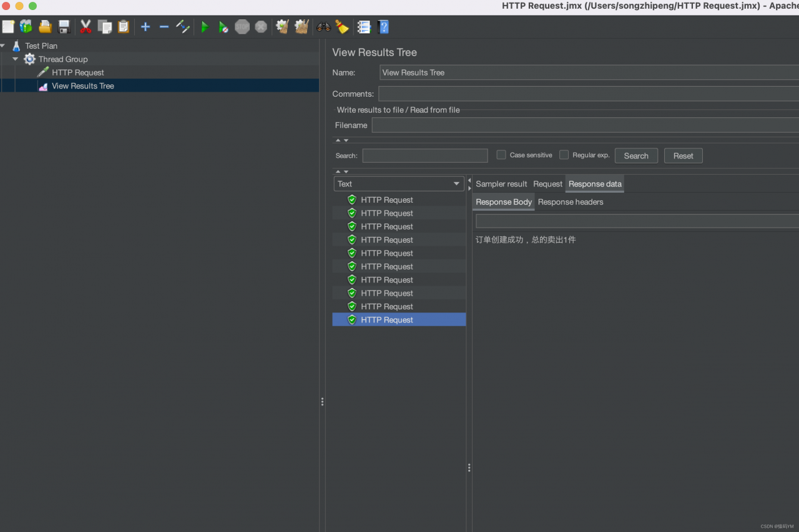Toggle the Regular exp. checkbox
The image size is (799, 532).
click(x=564, y=155)
